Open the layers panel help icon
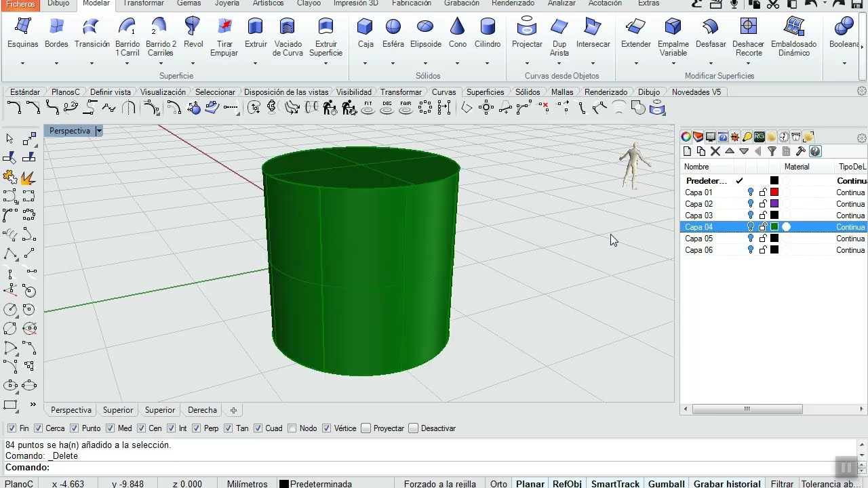This screenshot has width=868, height=488. click(x=815, y=151)
